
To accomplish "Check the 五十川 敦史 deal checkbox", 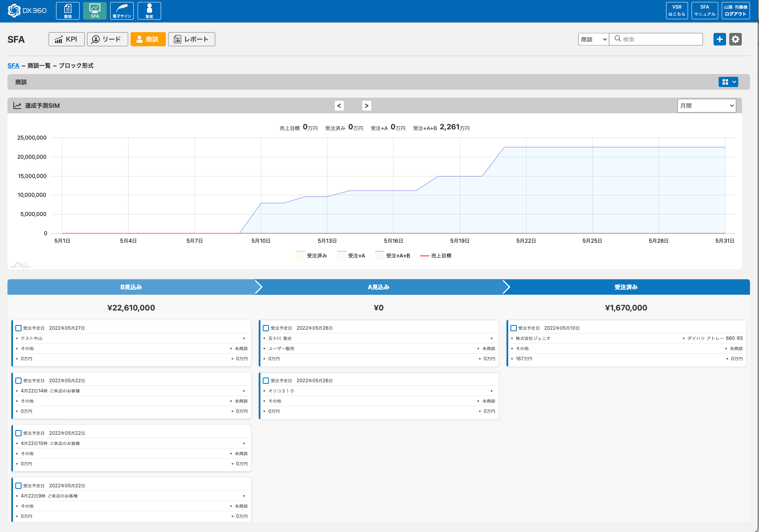I will [x=266, y=328].
